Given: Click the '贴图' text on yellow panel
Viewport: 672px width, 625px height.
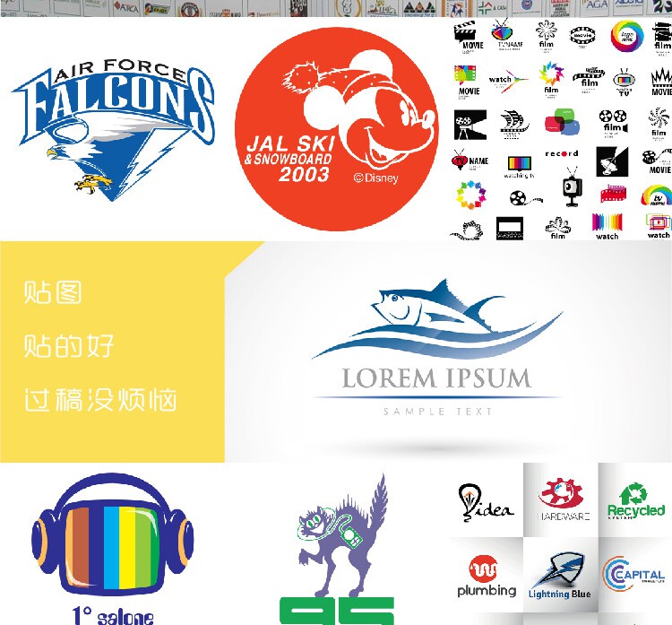Looking at the screenshot, I should click(53, 292).
